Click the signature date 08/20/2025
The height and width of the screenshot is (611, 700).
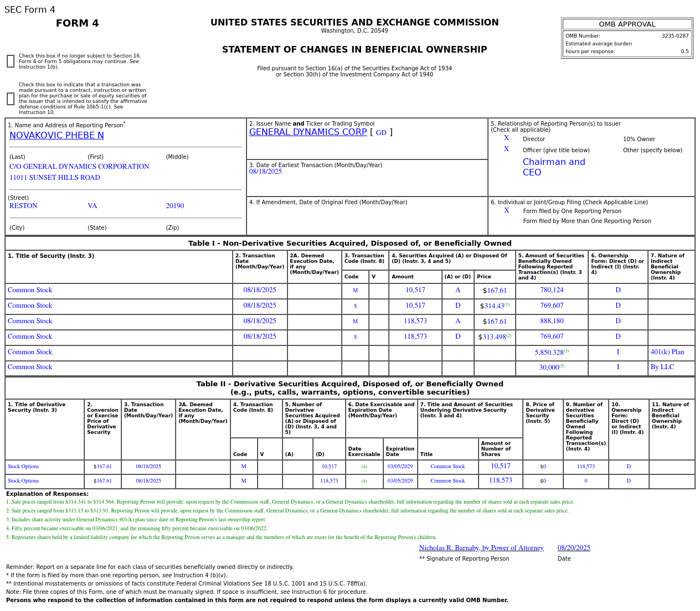574,548
